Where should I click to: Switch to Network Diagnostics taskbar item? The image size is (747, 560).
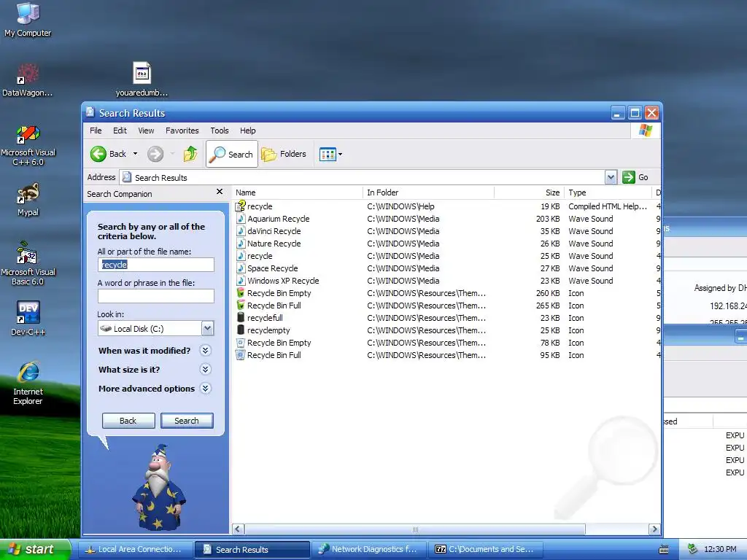pyautogui.click(x=368, y=549)
